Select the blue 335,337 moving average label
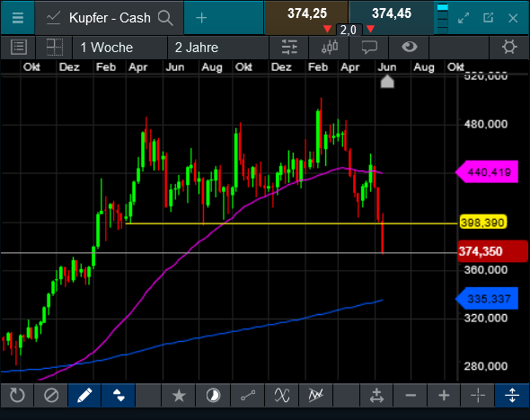The image size is (530, 420). click(487, 299)
